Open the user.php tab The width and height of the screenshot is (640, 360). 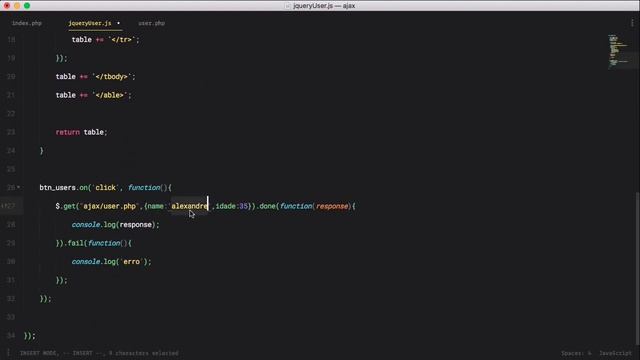tap(151, 23)
